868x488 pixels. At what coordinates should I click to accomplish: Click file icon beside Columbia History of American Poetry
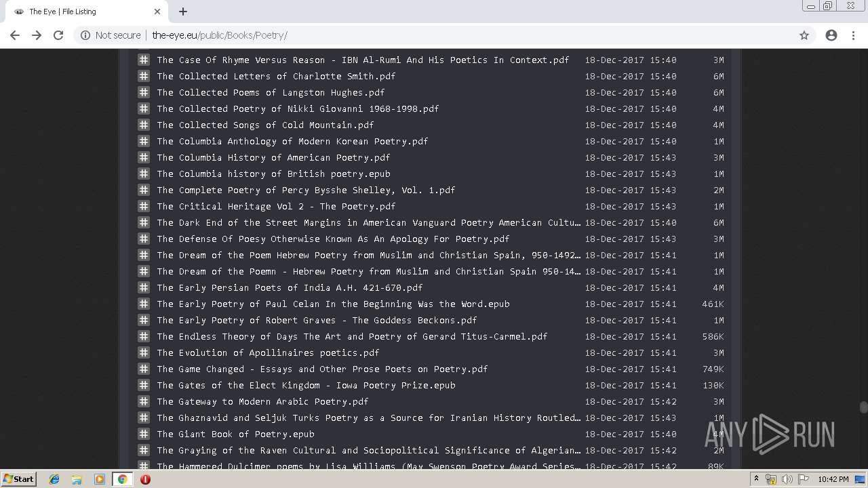click(144, 157)
